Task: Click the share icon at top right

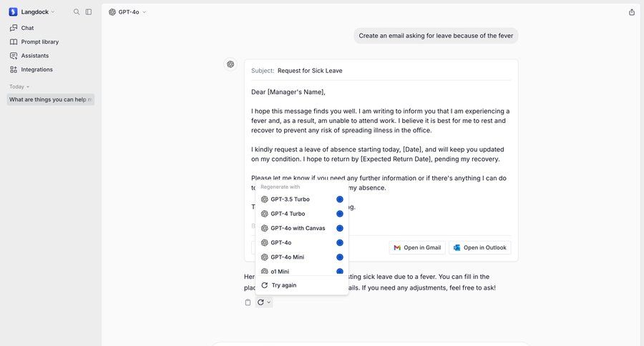Action: pyautogui.click(x=632, y=12)
